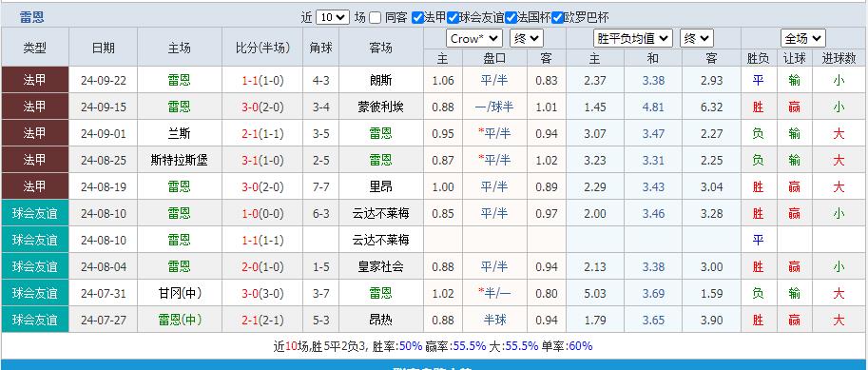Uncheck the 法甲 filter checkbox
Image resolution: width=868 pixels, height=370 pixels.
(418, 18)
